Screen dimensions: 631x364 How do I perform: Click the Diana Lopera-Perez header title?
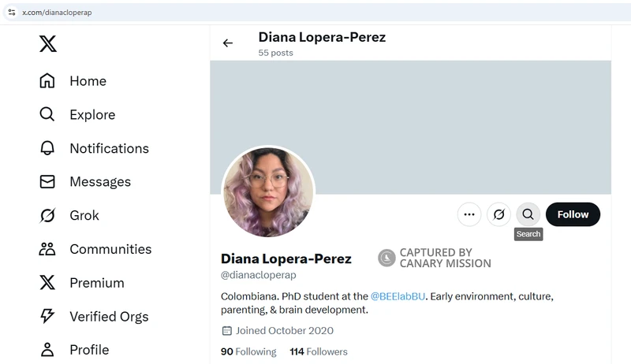(322, 37)
